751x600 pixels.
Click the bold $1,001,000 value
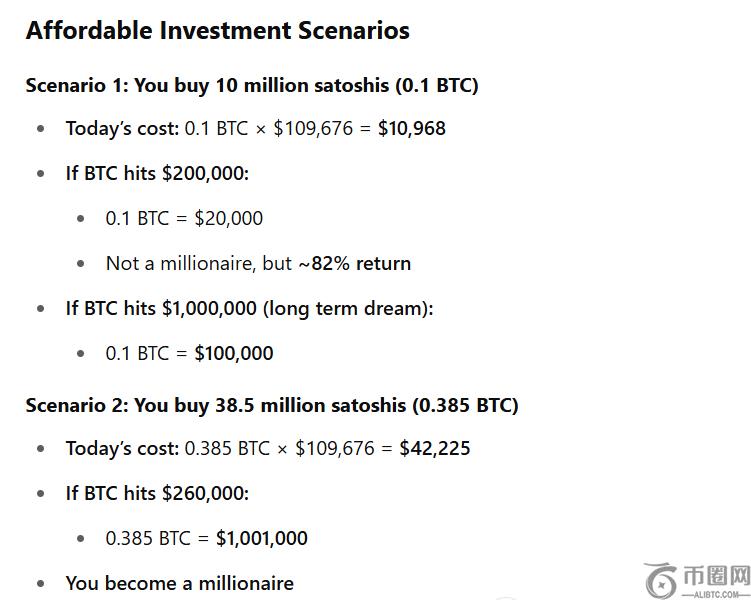[262, 538]
